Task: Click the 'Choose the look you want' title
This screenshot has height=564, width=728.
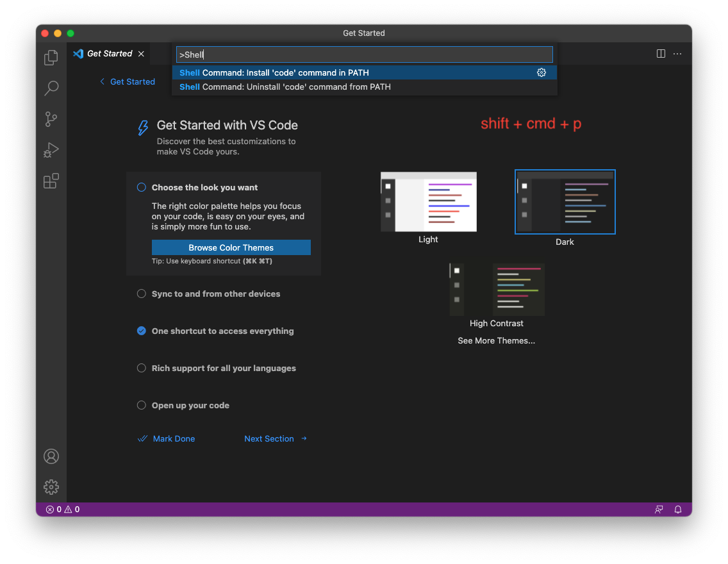Action: [x=205, y=188]
